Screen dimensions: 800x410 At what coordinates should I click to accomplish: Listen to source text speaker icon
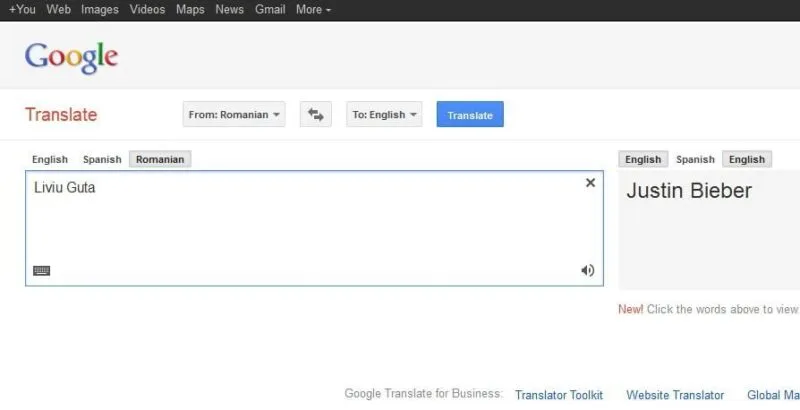pyautogui.click(x=588, y=270)
